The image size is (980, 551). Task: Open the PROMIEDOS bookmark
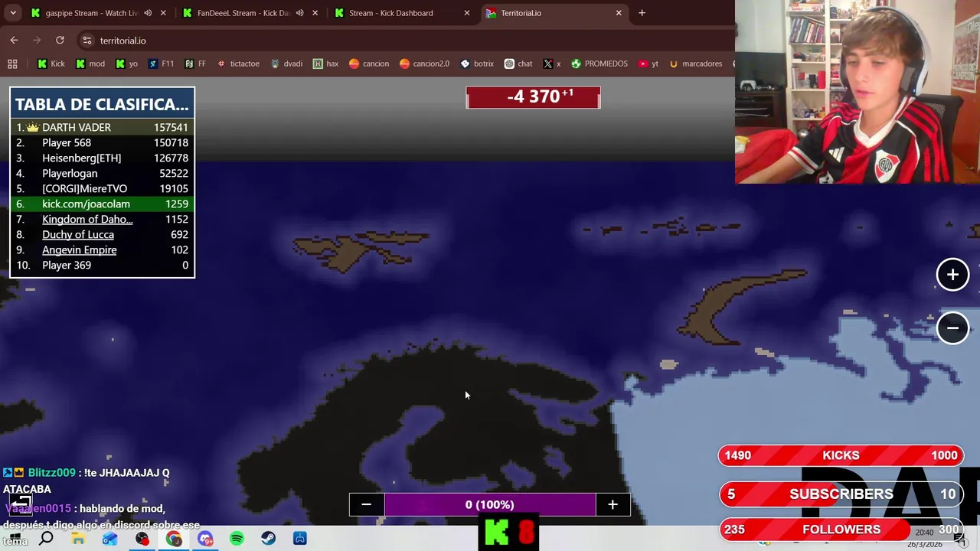click(599, 64)
